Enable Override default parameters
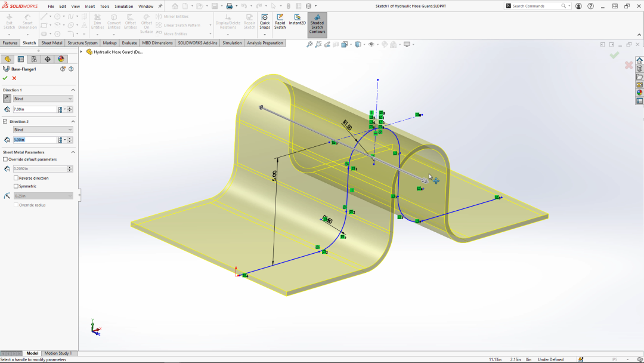Viewport: 644px width, 363px height. [x=5, y=159]
